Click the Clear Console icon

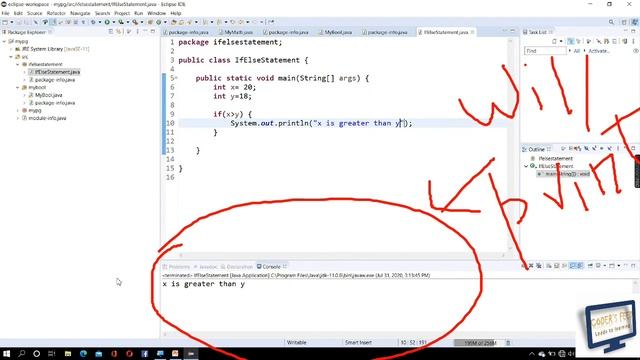pyautogui.click(x=549, y=266)
